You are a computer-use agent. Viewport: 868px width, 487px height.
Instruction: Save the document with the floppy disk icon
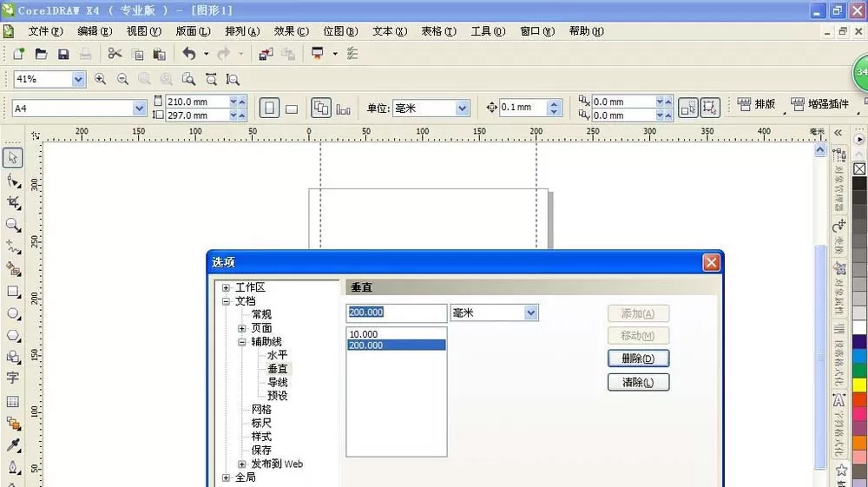pos(63,54)
